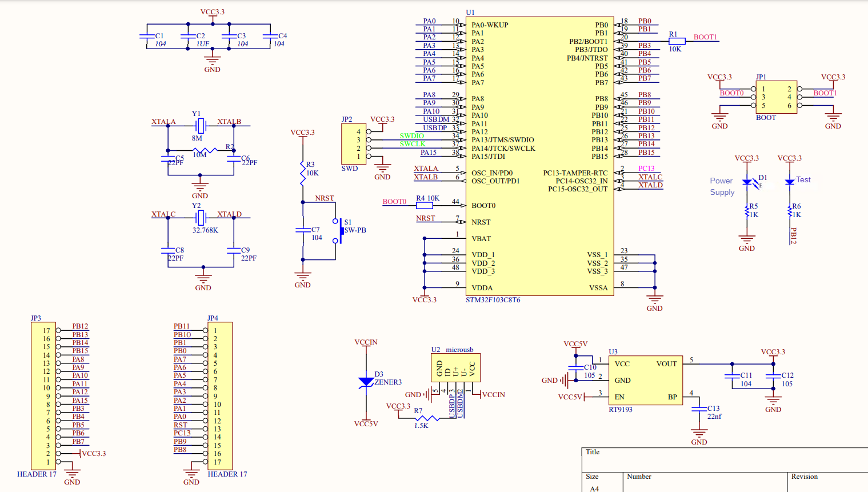Screen dimensions: 868x492
Task: Click the green SWDIO net label
Action: click(412, 136)
